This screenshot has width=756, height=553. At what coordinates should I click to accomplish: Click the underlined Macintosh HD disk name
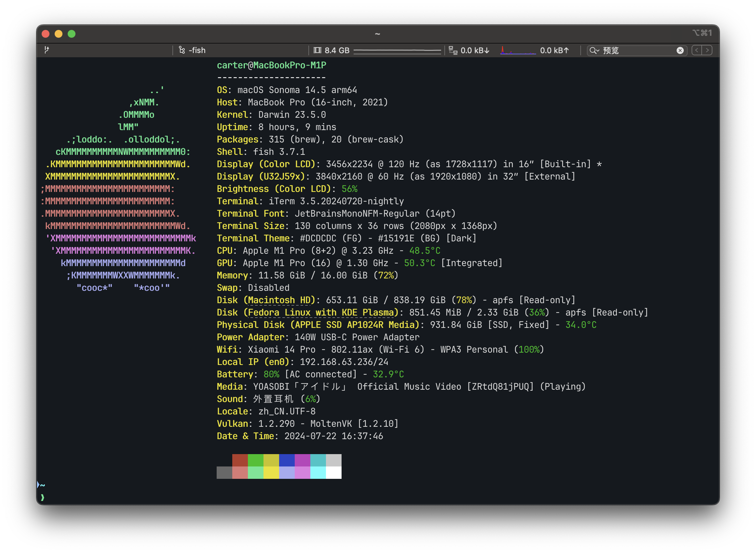pos(279,301)
